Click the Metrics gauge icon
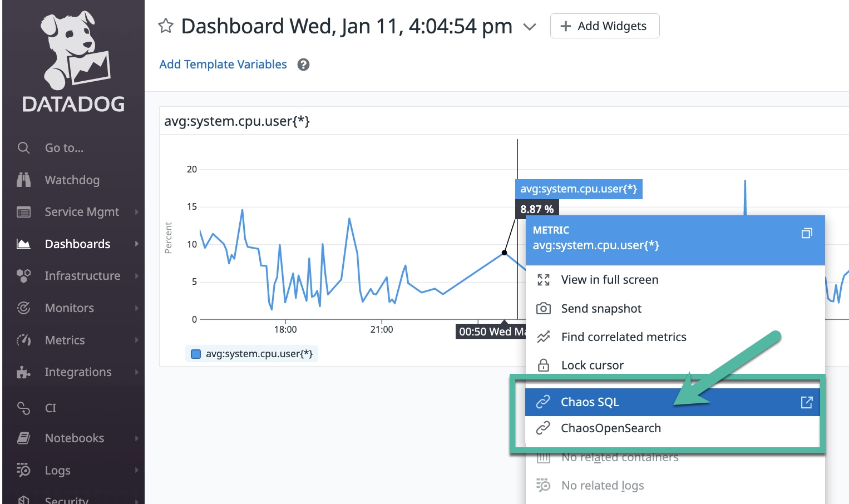849x504 pixels. point(23,340)
